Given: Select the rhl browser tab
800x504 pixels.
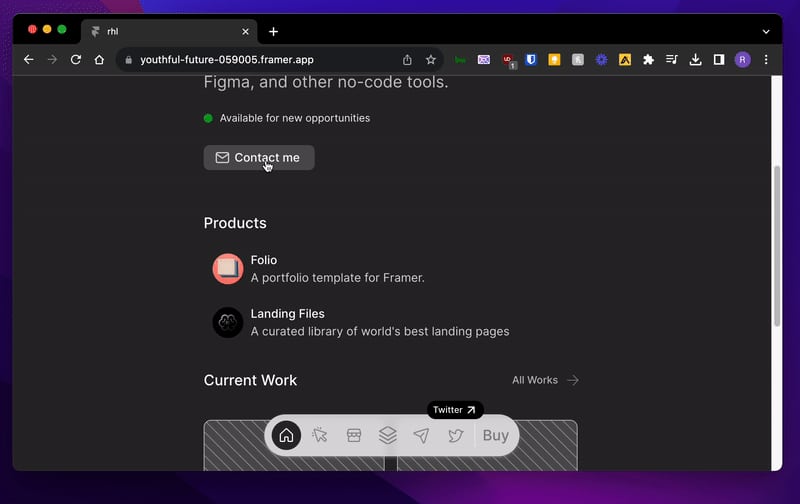Looking at the screenshot, I should 169,32.
